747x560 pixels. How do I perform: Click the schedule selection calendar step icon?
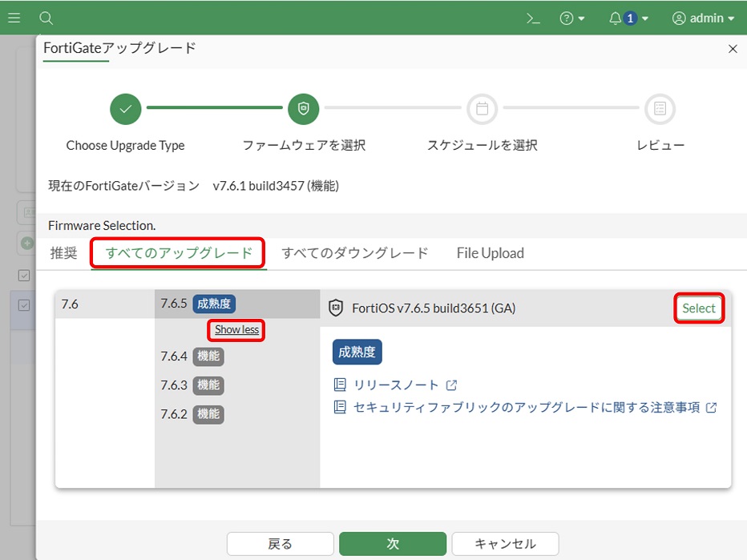click(482, 109)
